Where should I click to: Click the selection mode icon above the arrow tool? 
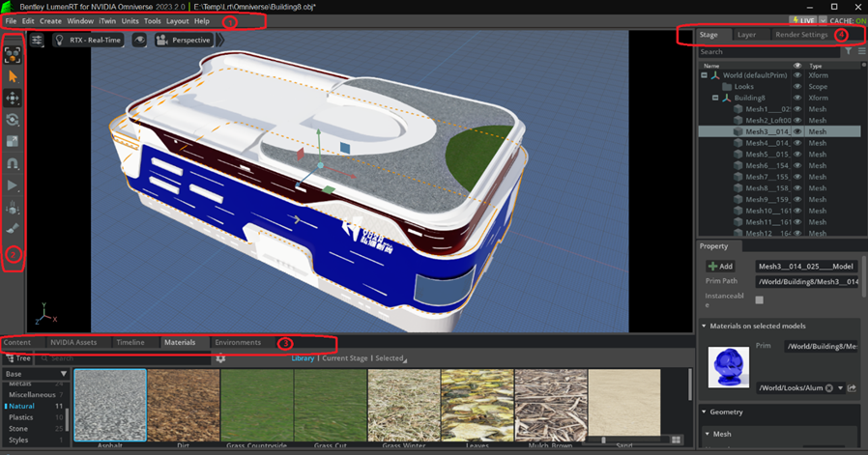(x=13, y=55)
